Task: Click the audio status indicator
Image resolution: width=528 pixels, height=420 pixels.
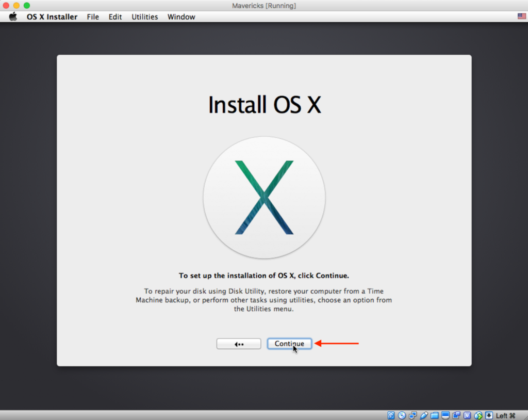Action: tap(467, 415)
